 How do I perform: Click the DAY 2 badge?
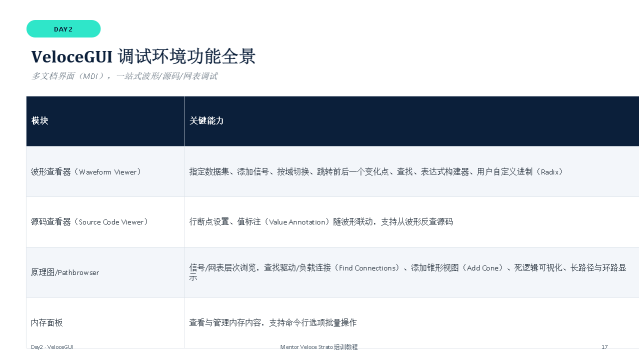tap(64, 29)
